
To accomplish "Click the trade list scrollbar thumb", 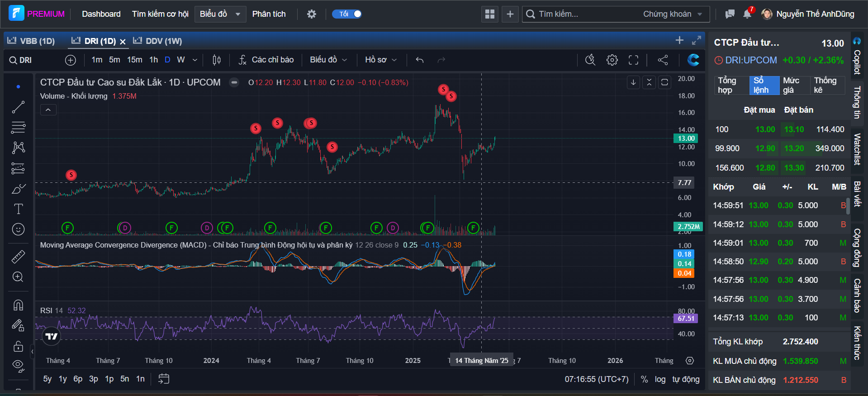I will click(848, 205).
